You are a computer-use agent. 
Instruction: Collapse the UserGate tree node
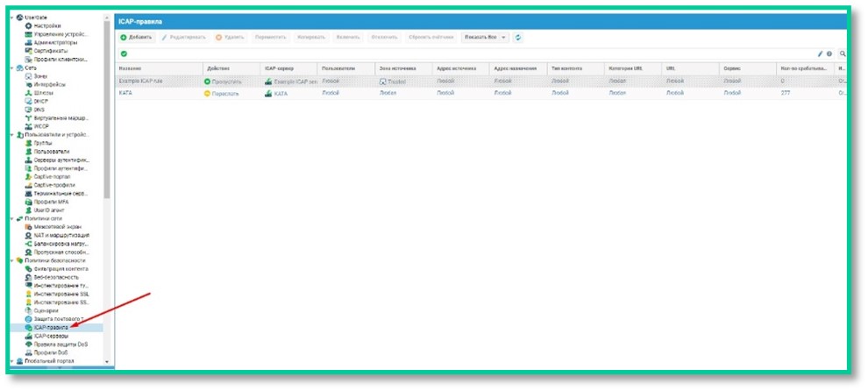tap(12, 18)
